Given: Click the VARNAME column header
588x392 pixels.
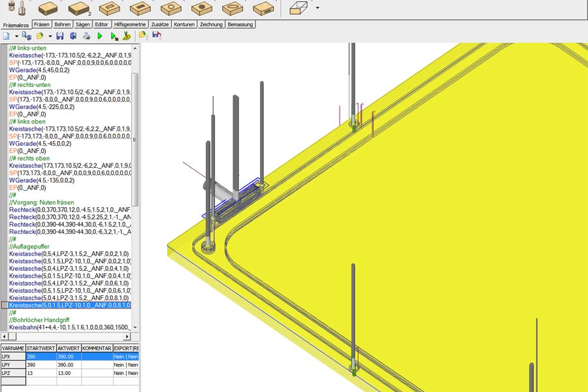Looking at the screenshot, I should pos(13,348).
